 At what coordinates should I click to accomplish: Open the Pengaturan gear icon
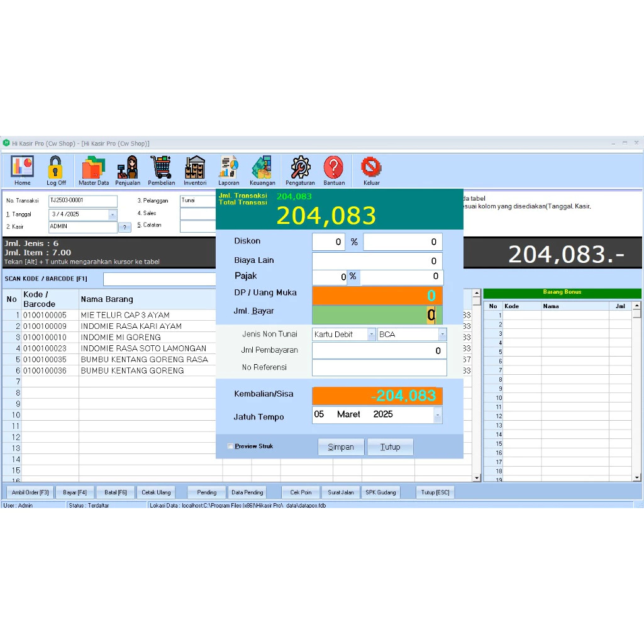300,170
